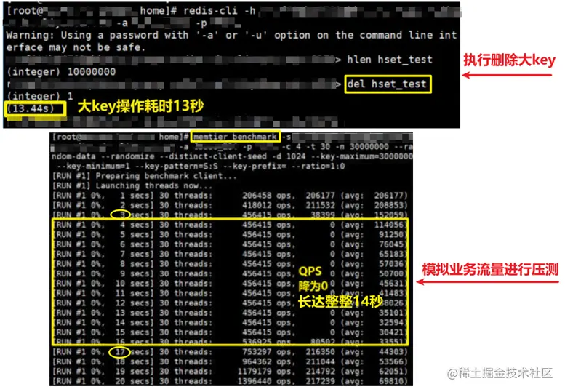
Task: Click the red '执行删除大key' label
Action: click(x=509, y=60)
